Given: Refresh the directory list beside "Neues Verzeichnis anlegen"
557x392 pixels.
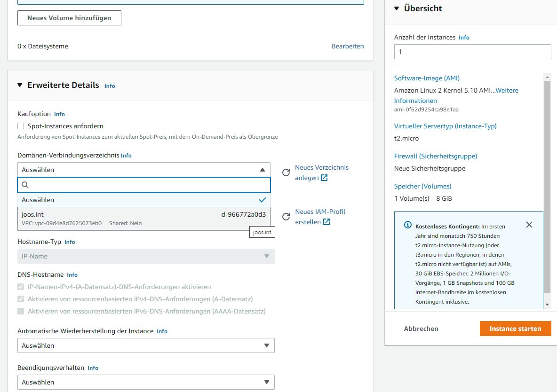Looking at the screenshot, I should 286,172.
